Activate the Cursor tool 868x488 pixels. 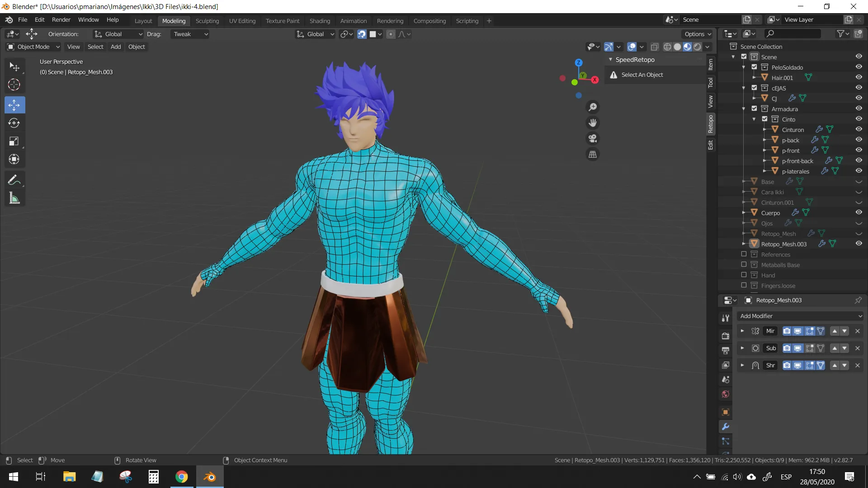14,85
